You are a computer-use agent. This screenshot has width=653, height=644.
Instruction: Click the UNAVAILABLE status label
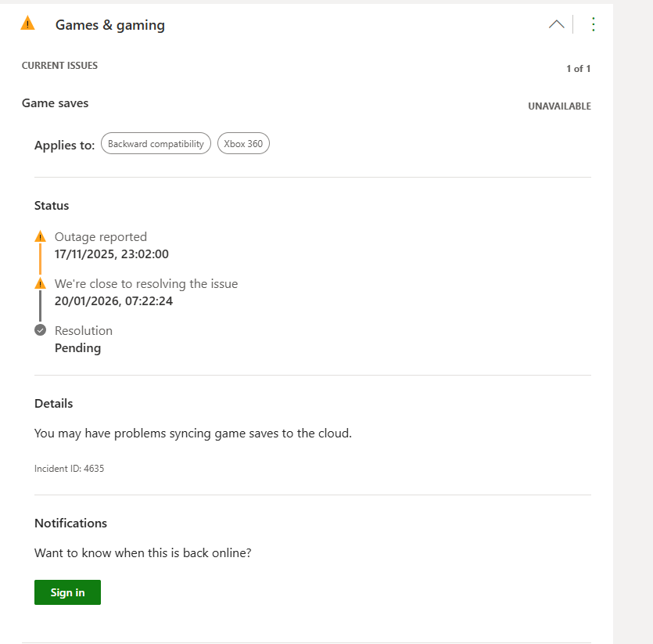point(559,106)
